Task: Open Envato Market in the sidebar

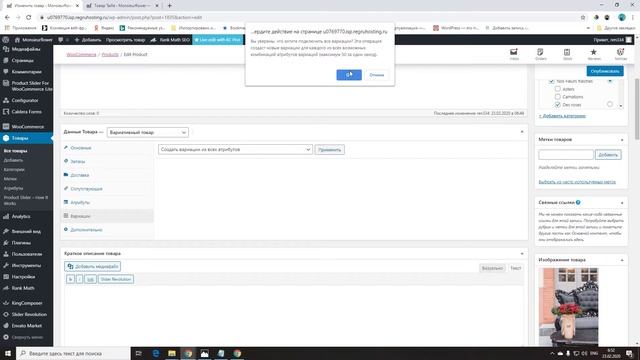Action: click(26, 326)
